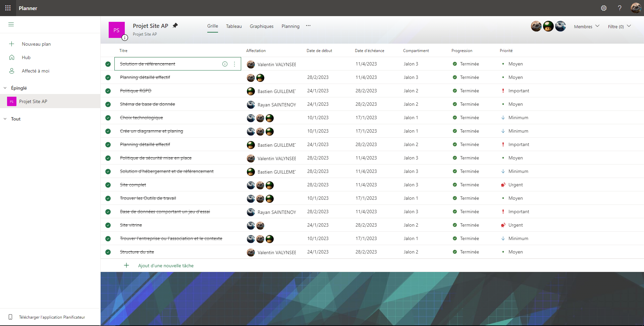Click Télécharger l'application Planificateur link
Screen dimensions: 644x326
point(52,317)
